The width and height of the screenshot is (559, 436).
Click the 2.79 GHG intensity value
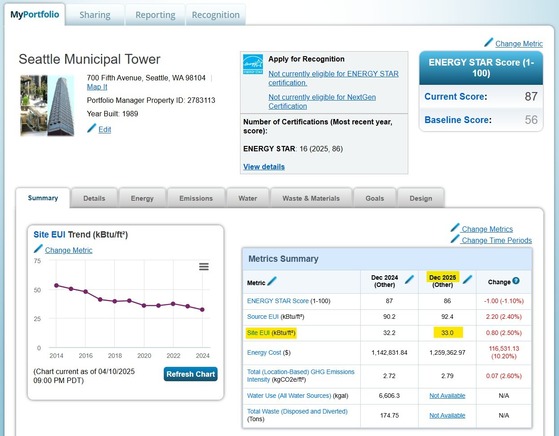click(x=447, y=376)
